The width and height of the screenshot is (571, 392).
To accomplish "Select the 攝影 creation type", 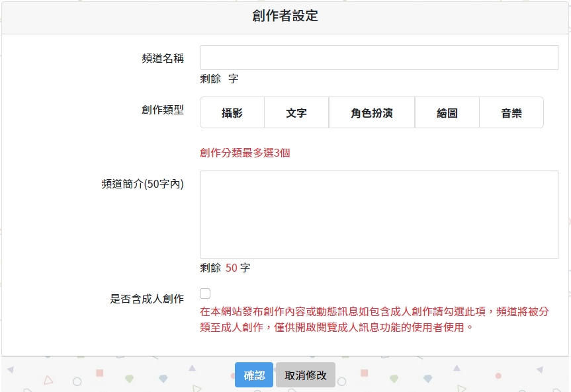I will coord(232,113).
